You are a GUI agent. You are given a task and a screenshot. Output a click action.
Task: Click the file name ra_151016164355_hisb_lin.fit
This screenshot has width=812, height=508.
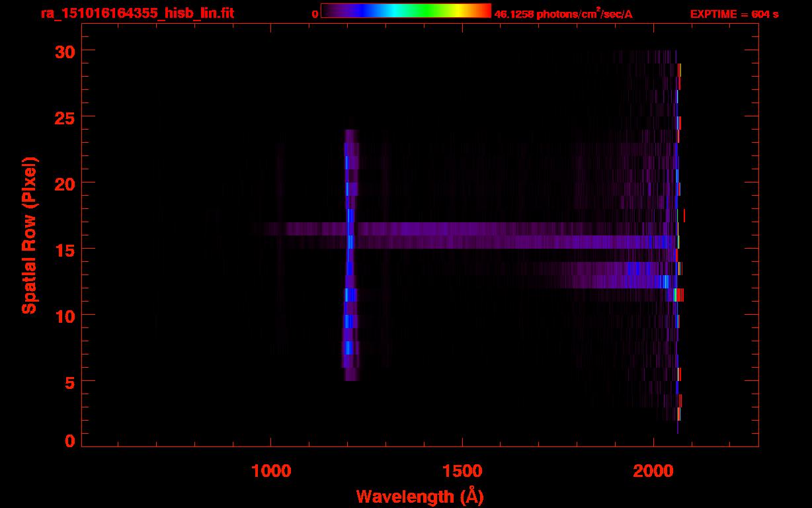[137, 13]
